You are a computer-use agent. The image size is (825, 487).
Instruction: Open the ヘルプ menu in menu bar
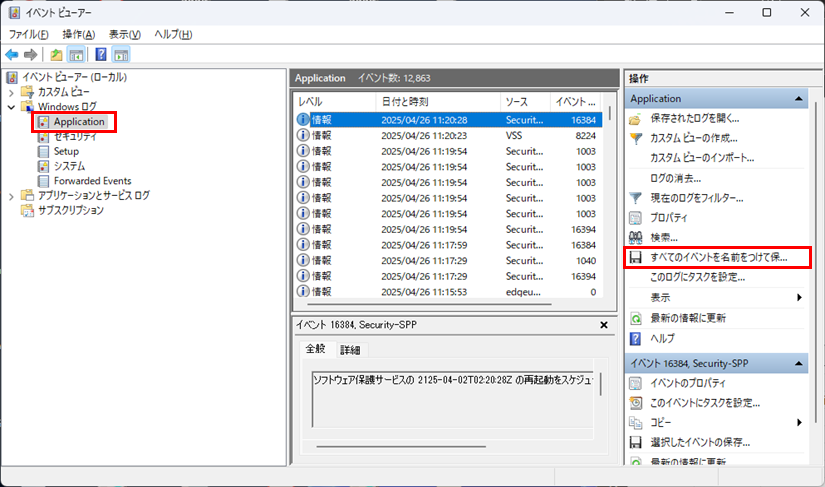coord(173,35)
